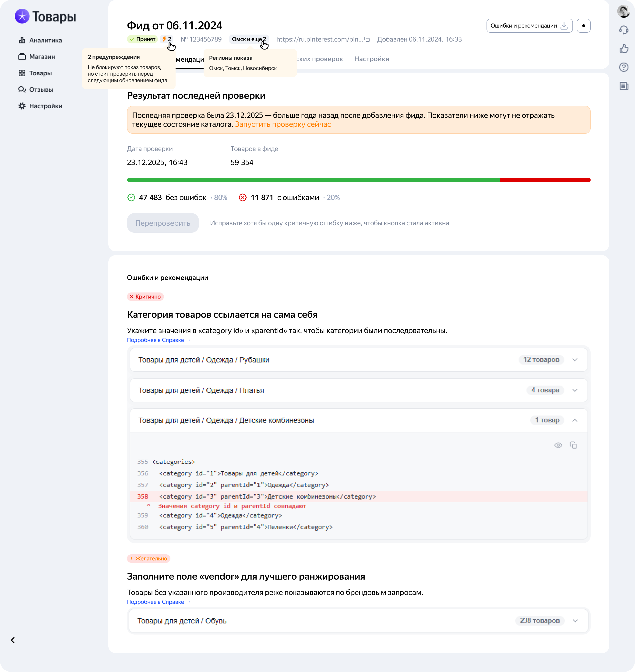Collapse the Детские комбинезоны row

pos(359,421)
